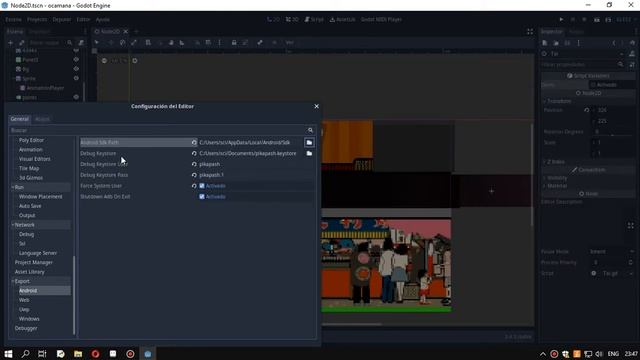Reset Debug Keystore User value
The width and height of the screenshot is (640, 360).
[x=194, y=164]
